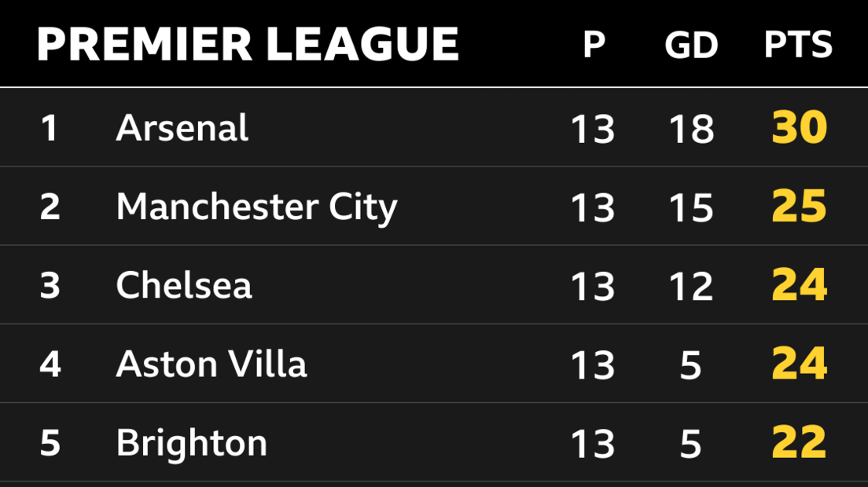
Task: Click position number 4 in the table
Action: 50,364
